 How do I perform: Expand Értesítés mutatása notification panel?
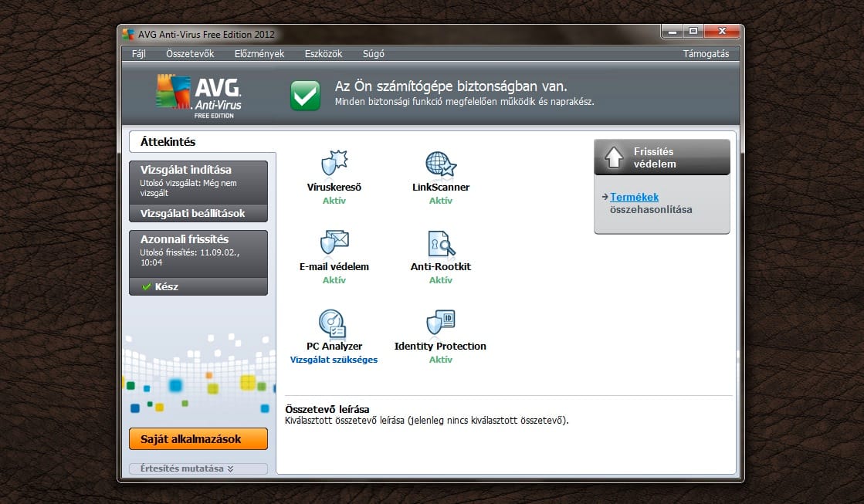pos(198,468)
